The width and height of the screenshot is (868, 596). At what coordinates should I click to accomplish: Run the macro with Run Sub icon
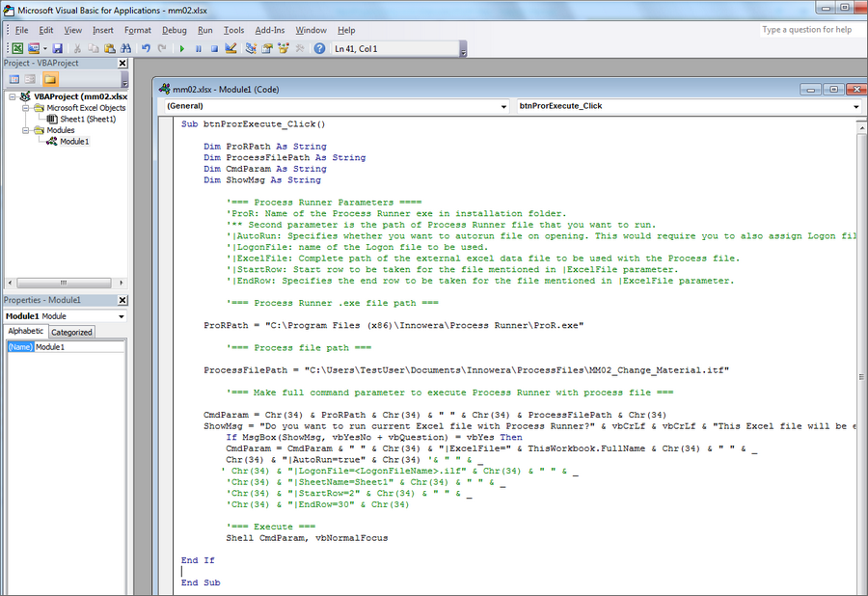coord(180,48)
